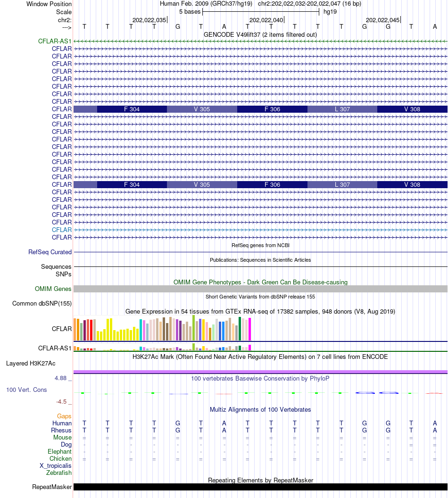Click the 202,022,035 position marker
Image resolution: width=448 pixels, height=498 pixels.
(x=149, y=20)
